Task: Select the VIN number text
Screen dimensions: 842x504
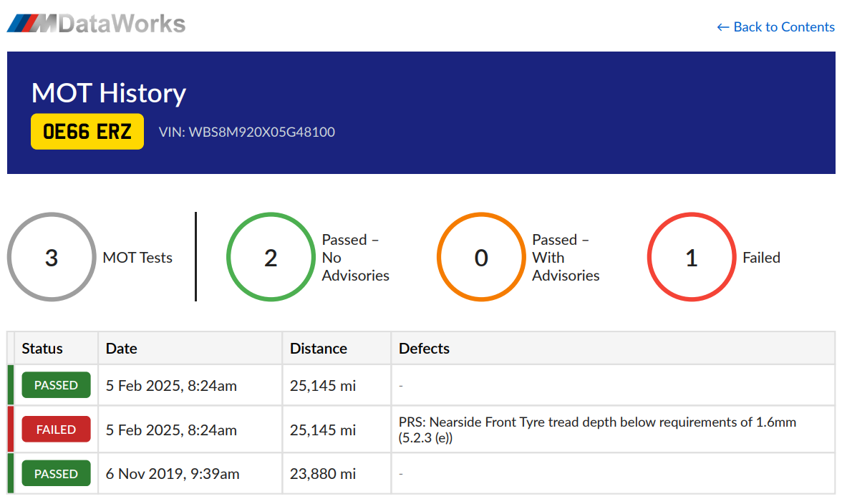Action: [247, 132]
